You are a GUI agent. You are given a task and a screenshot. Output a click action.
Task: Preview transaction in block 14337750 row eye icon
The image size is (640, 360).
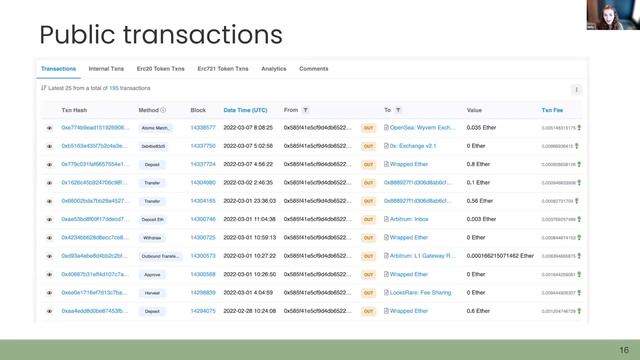click(x=49, y=147)
